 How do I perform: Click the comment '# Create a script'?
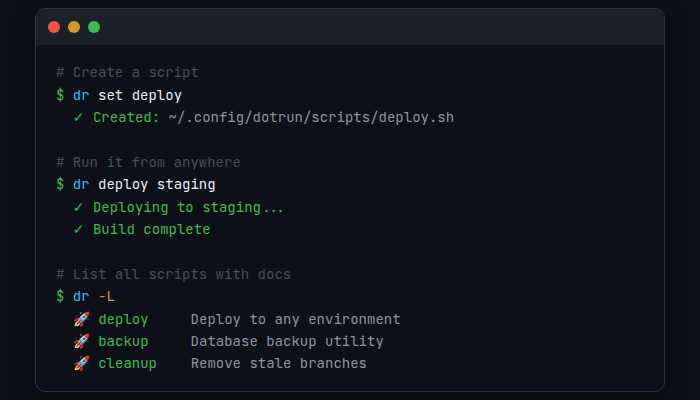(127, 72)
